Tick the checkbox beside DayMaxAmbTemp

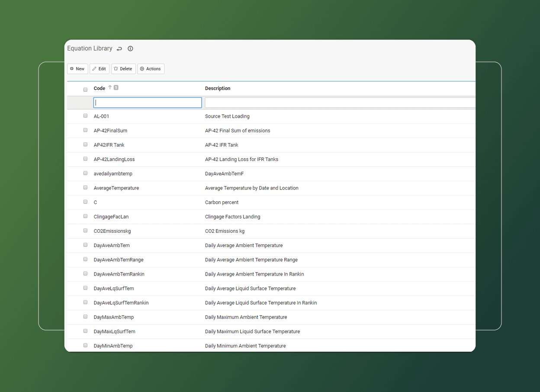click(85, 317)
